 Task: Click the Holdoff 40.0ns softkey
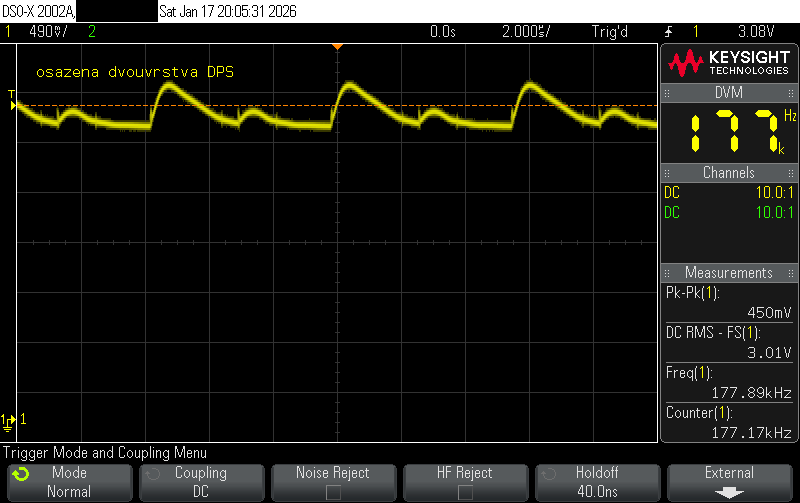point(597,482)
